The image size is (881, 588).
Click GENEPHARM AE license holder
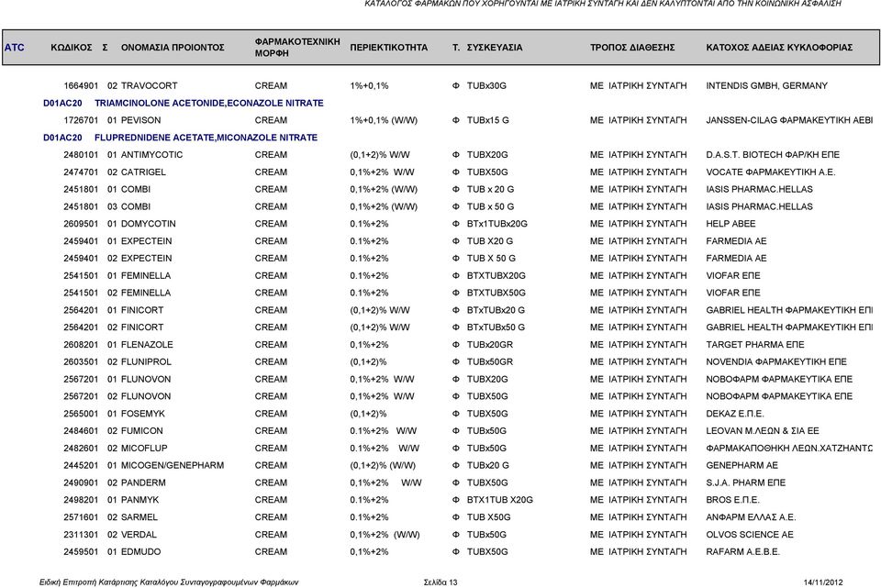742,466
